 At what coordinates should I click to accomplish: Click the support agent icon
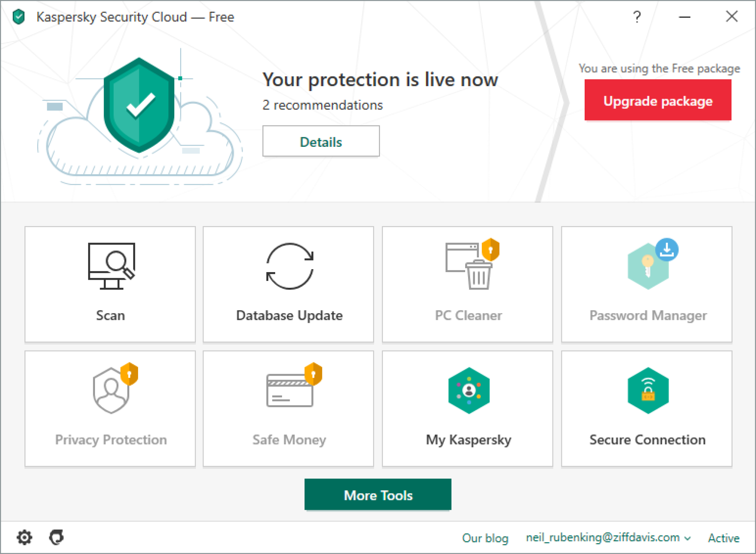pos(57,537)
